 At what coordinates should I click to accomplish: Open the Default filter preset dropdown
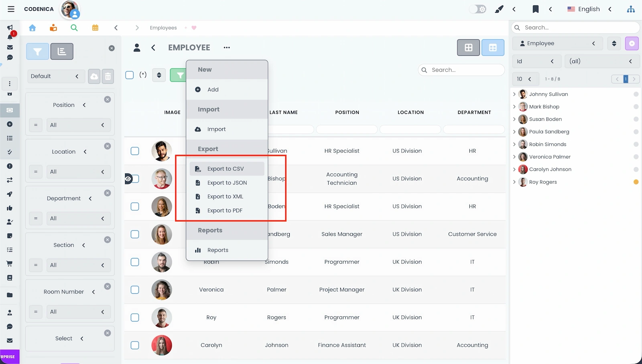[56, 76]
